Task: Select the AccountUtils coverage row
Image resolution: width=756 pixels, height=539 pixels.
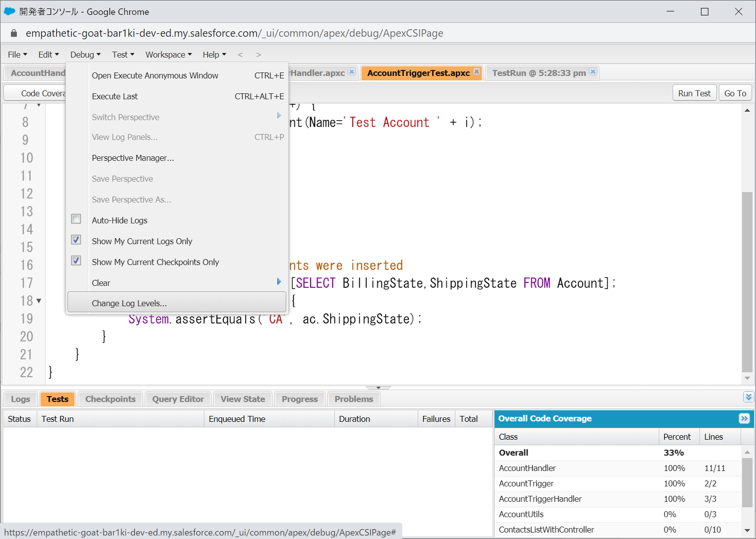Action: [x=618, y=514]
